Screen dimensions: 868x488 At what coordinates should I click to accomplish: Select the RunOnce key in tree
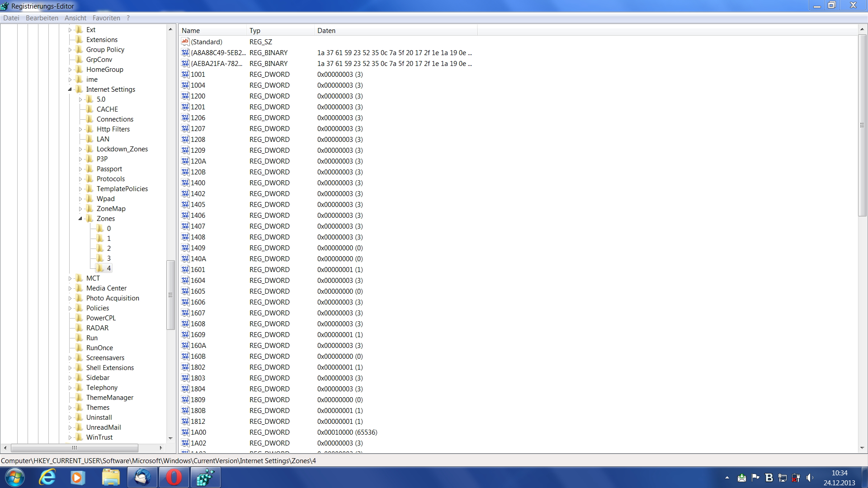(99, 348)
